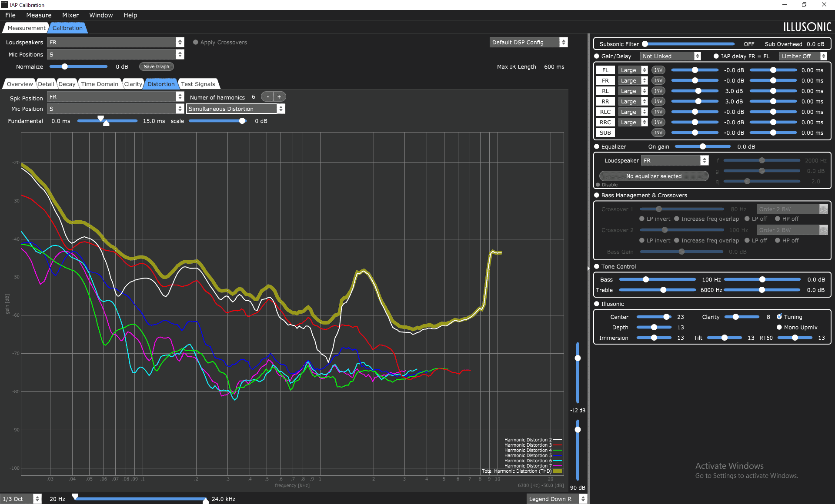Toggle the INV button for SUB channel
Image resolution: width=835 pixels, height=504 pixels.
coord(658,133)
